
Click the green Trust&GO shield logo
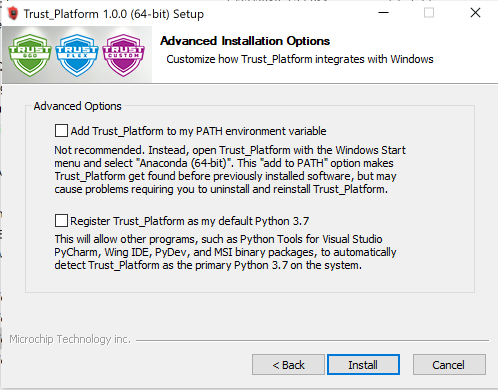click(30, 55)
